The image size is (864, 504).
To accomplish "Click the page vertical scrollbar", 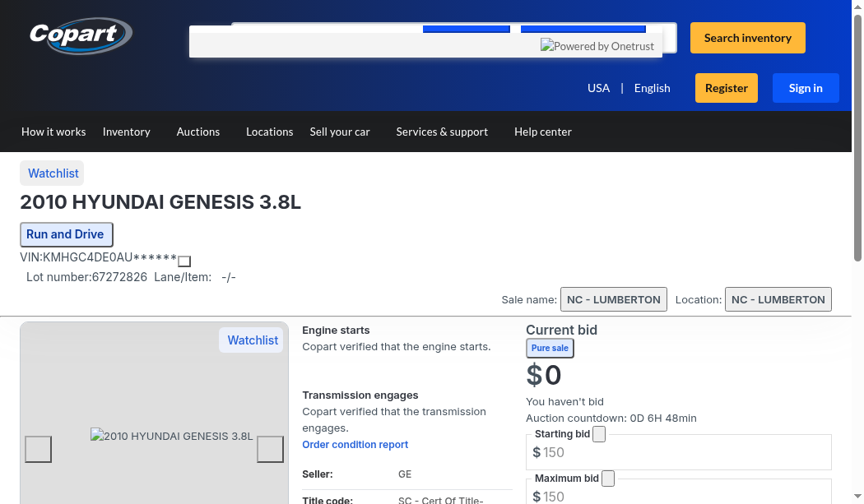I will coord(857,137).
